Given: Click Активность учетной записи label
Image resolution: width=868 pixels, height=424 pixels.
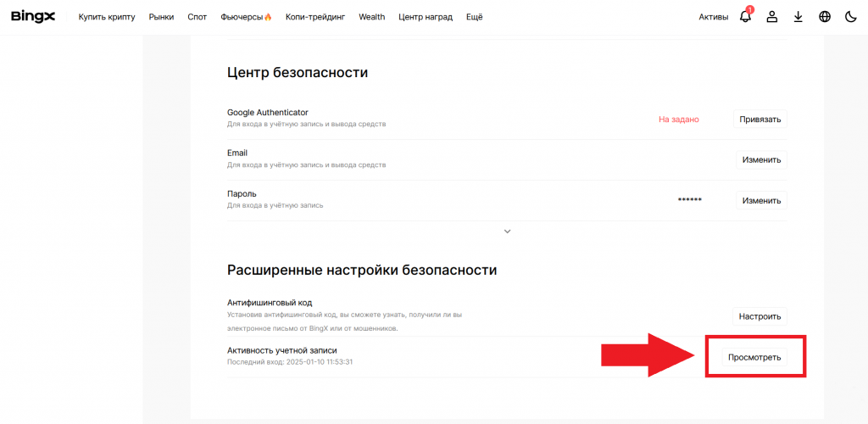Looking at the screenshot, I should [x=282, y=350].
